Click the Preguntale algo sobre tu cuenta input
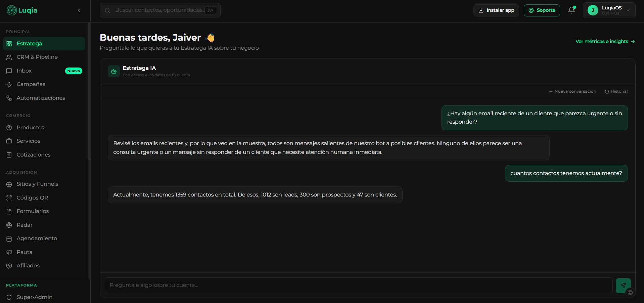 pos(359,285)
